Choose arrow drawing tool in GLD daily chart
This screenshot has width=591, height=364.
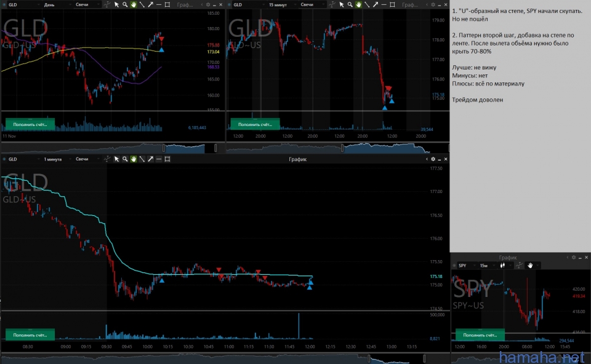pos(150,4)
